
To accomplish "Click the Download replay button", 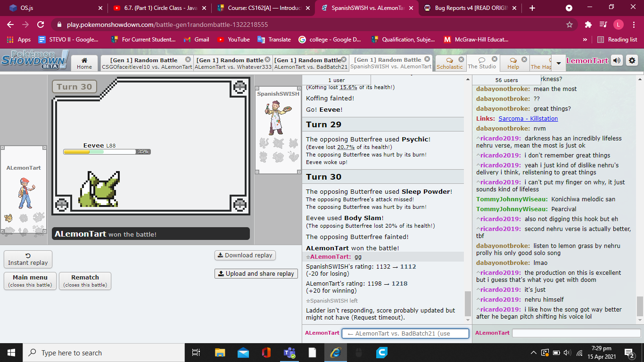I will [245, 255].
